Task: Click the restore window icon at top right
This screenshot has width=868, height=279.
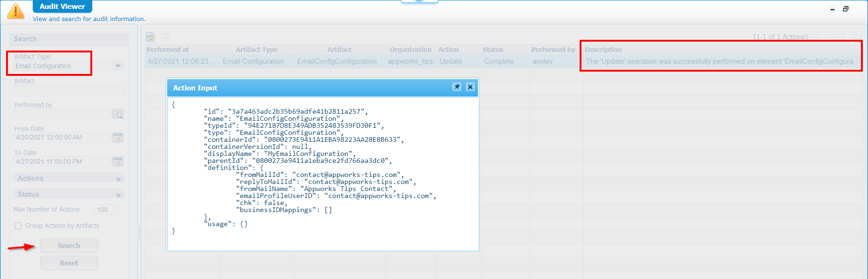Action: pos(846,9)
